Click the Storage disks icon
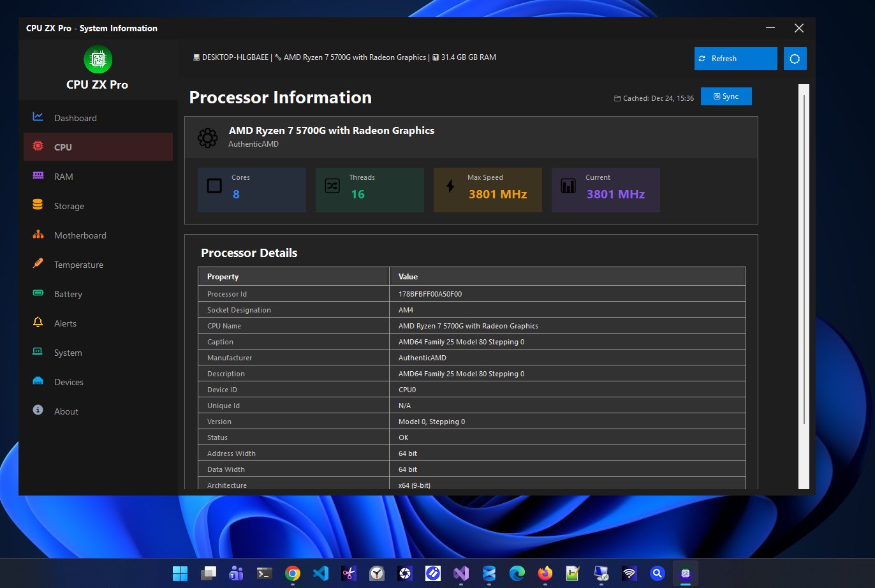Screen dimensions: 875x588 (x=38, y=205)
